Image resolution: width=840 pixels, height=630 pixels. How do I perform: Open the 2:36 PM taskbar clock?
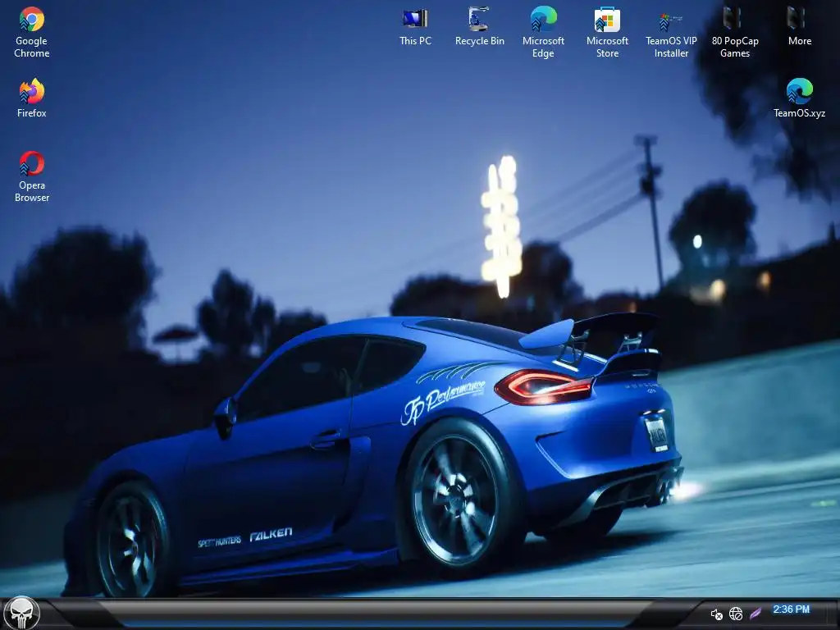pyautogui.click(x=791, y=609)
